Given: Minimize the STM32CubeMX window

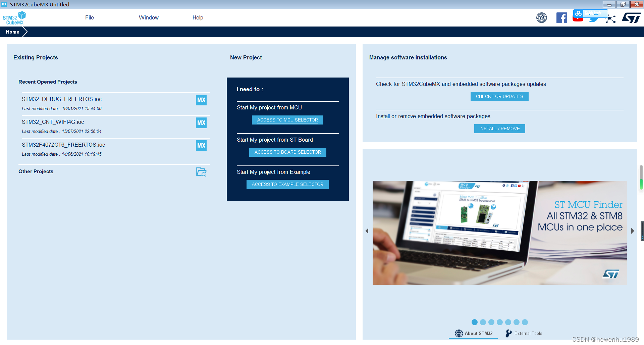Looking at the screenshot, I should (609, 4).
